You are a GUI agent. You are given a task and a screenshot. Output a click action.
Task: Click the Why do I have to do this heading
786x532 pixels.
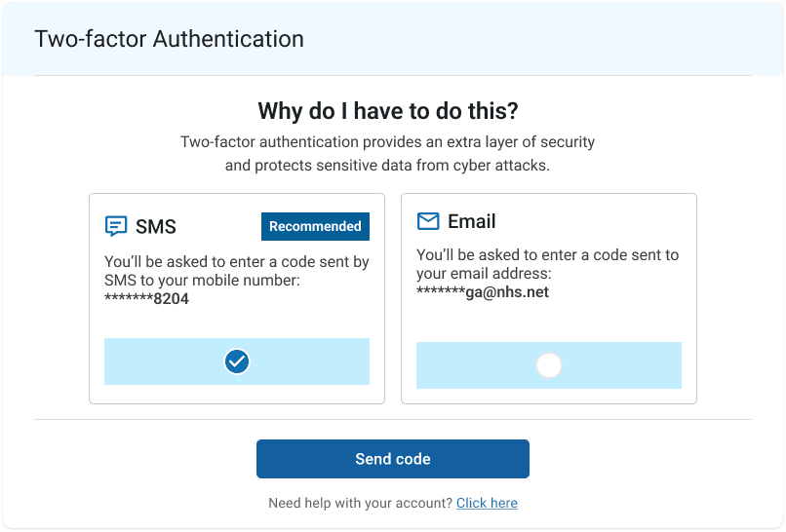(388, 111)
